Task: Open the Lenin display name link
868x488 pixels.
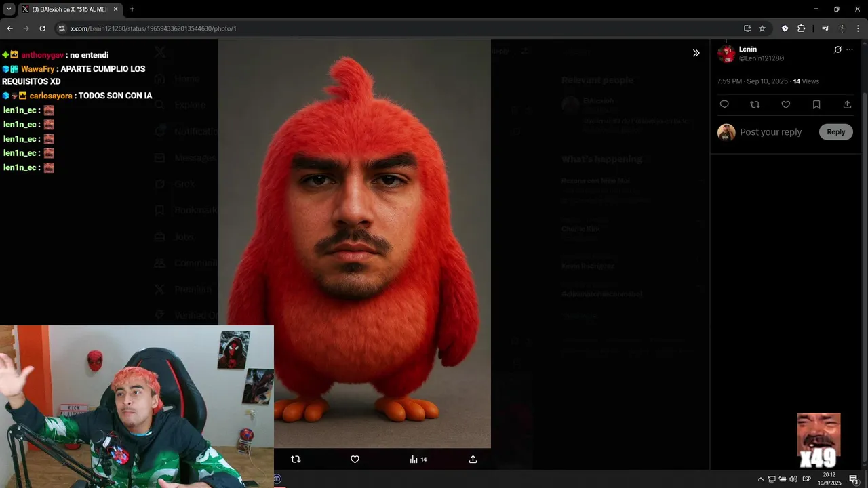Action: pos(748,49)
